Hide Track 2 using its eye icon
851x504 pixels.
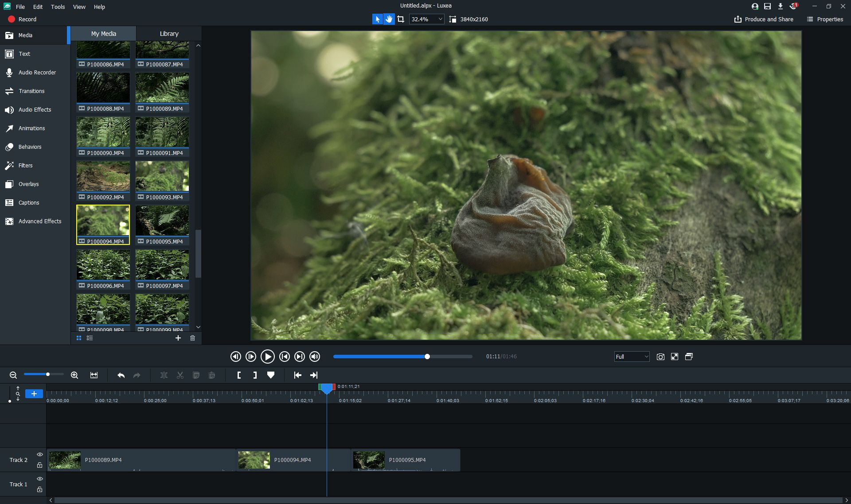(39, 454)
